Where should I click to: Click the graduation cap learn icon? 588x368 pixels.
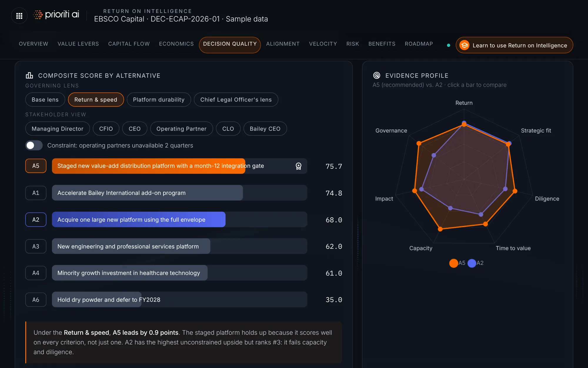(x=464, y=45)
